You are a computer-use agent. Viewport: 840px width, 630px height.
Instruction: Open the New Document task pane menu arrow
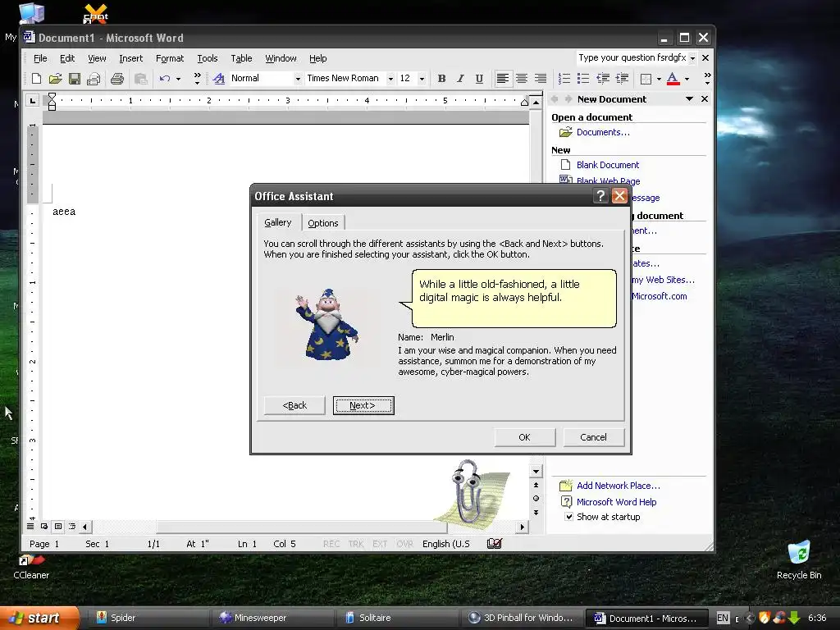point(689,99)
